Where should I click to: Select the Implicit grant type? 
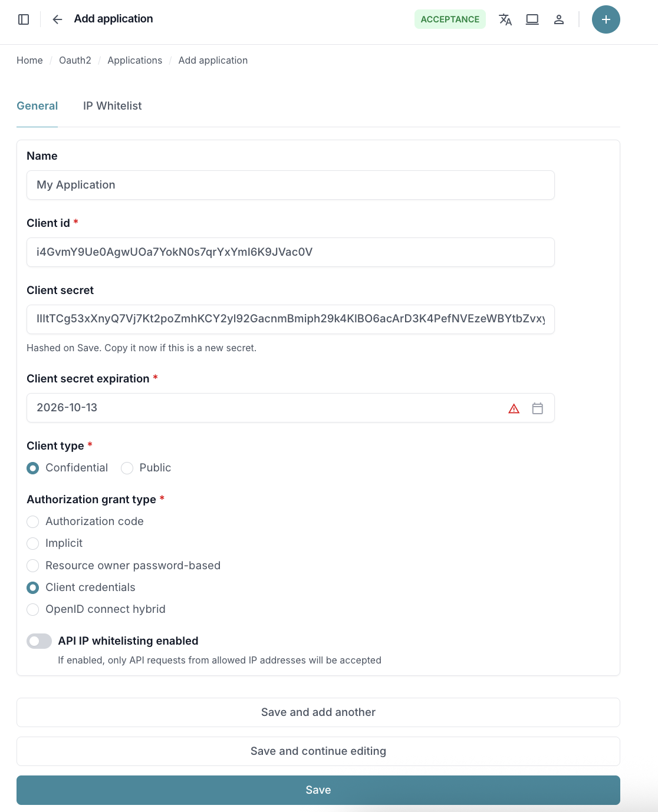coord(32,543)
